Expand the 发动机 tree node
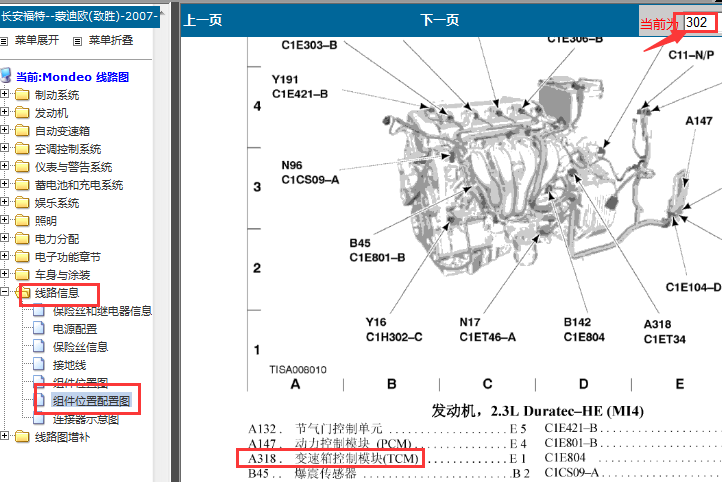 click(5, 112)
